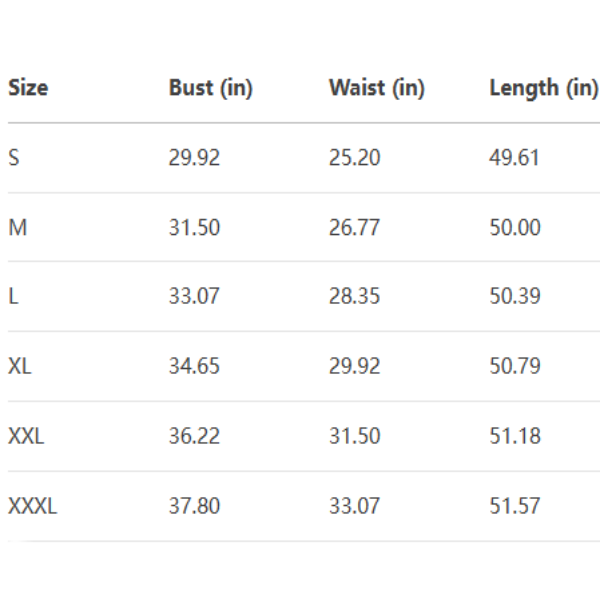Select the S size row label
Viewport: 600px width, 600px height.
pos(14,158)
